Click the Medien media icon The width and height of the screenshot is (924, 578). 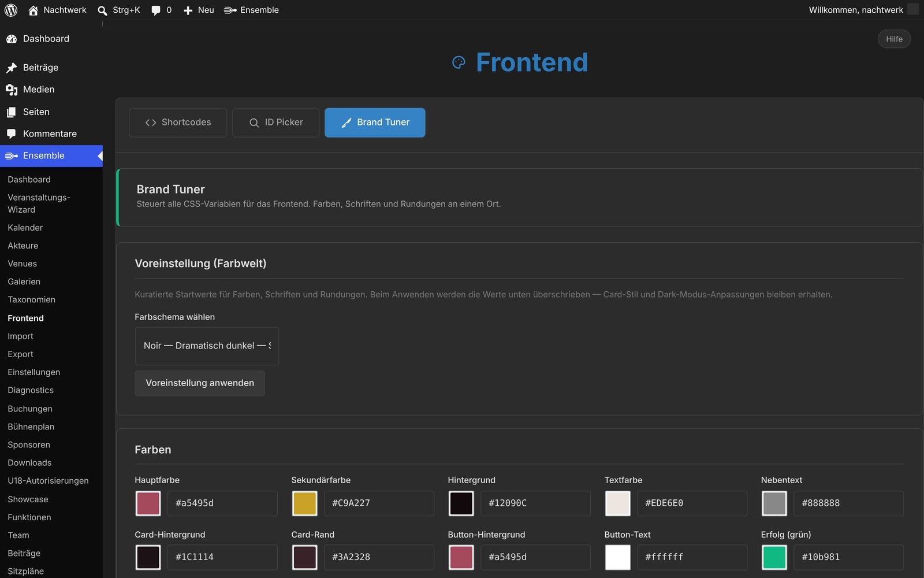tap(12, 90)
